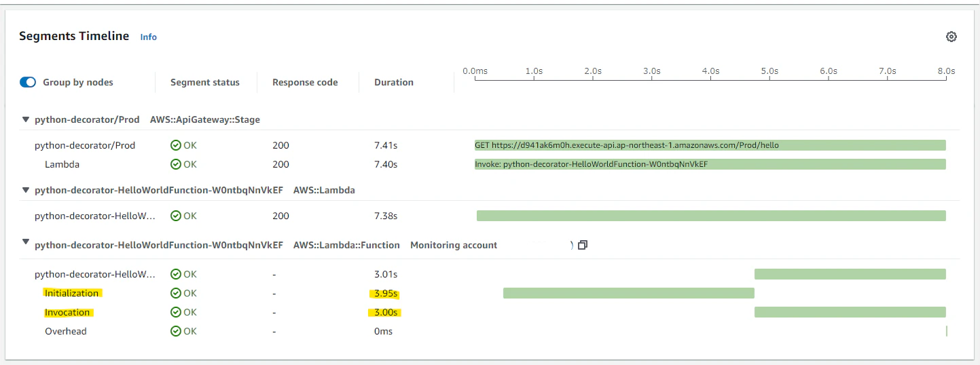Click the green Initialization timeline bar

click(x=628, y=293)
